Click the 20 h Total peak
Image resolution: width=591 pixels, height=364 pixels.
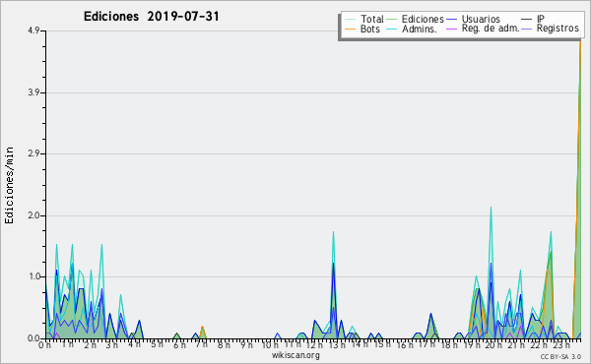pyautogui.click(x=491, y=207)
